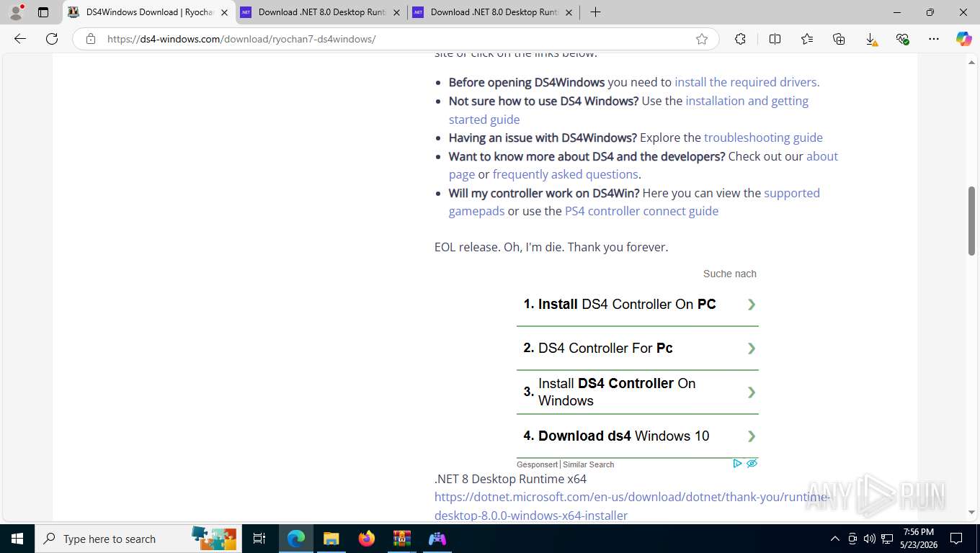Open the Collections icon
Image resolution: width=980 pixels, height=553 pixels.
(839, 39)
